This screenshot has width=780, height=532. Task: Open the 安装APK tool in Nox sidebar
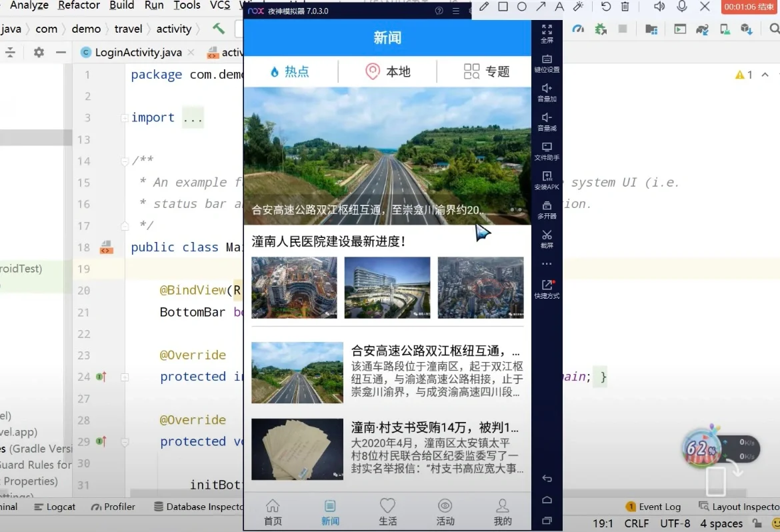(x=547, y=177)
